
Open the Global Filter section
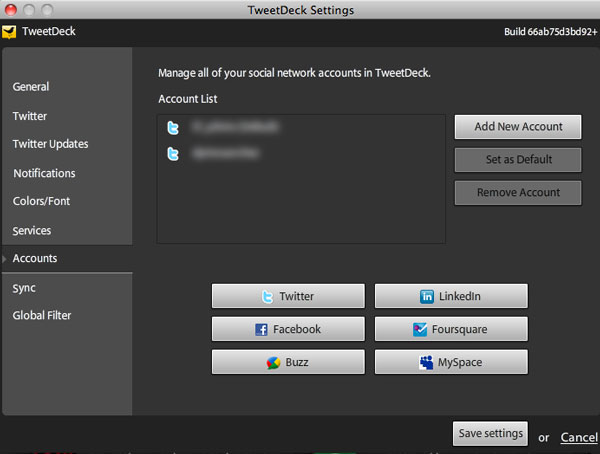point(42,316)
